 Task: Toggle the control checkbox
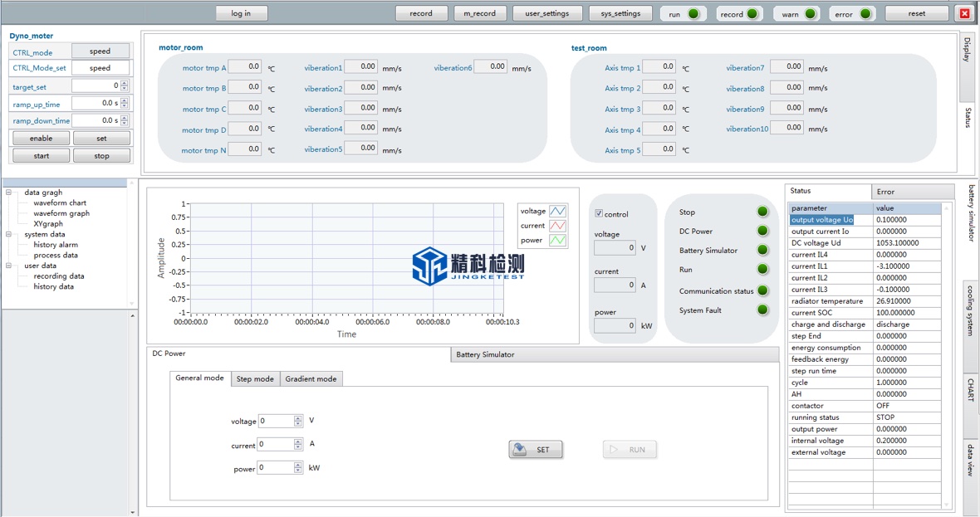pos(599,214)
